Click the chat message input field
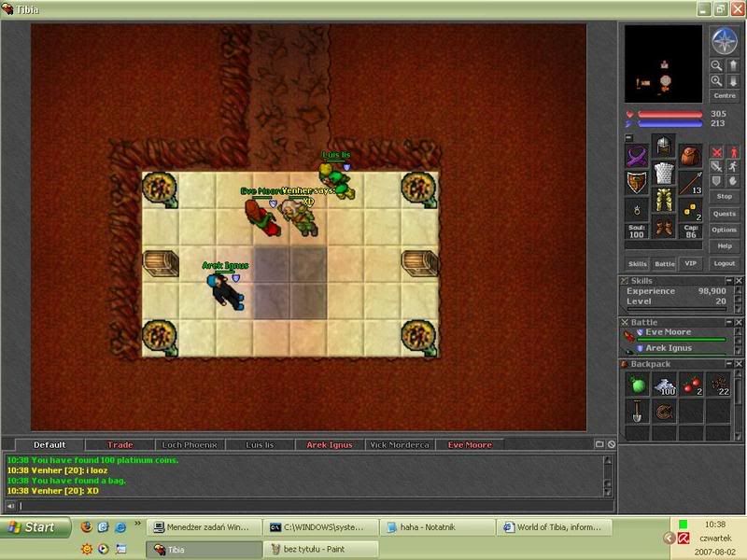 tap(315, 506)
